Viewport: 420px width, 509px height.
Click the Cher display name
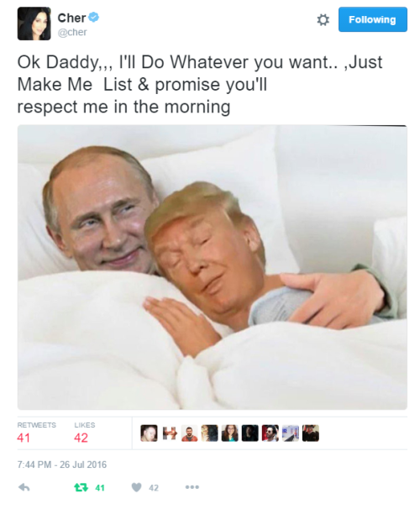coord(71,18)
